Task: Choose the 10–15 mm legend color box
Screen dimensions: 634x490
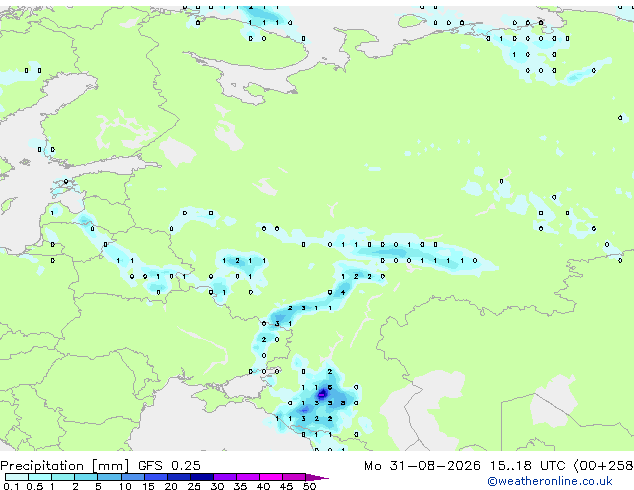Action: point(133,477)
